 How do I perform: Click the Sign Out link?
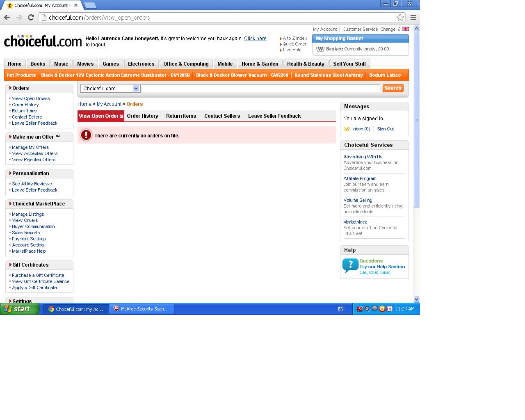[385, 129]
